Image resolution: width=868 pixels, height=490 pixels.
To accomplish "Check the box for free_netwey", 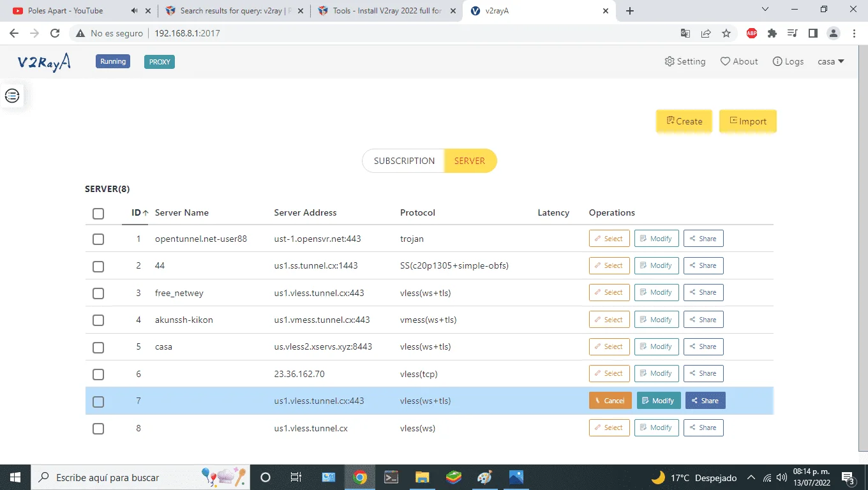I will point(98,293).
